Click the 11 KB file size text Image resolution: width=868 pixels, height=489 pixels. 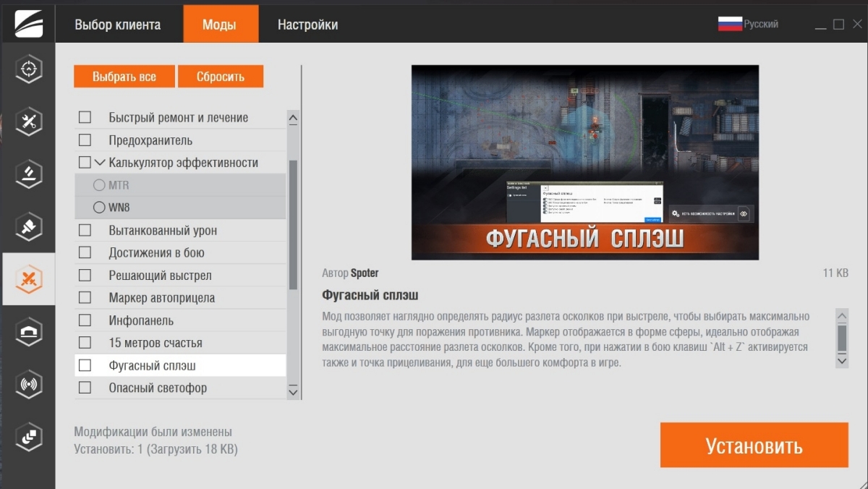[x=835, y=273]
